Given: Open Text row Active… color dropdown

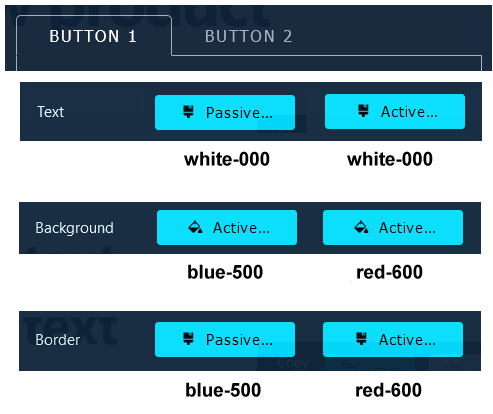Looking at the screenshot, I should [x=395, y=112].
